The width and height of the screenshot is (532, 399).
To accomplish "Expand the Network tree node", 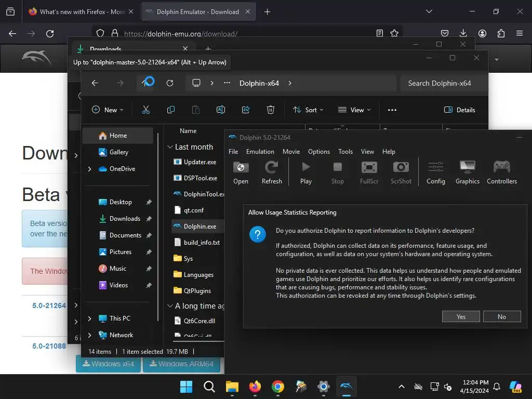I will (89, 335).
